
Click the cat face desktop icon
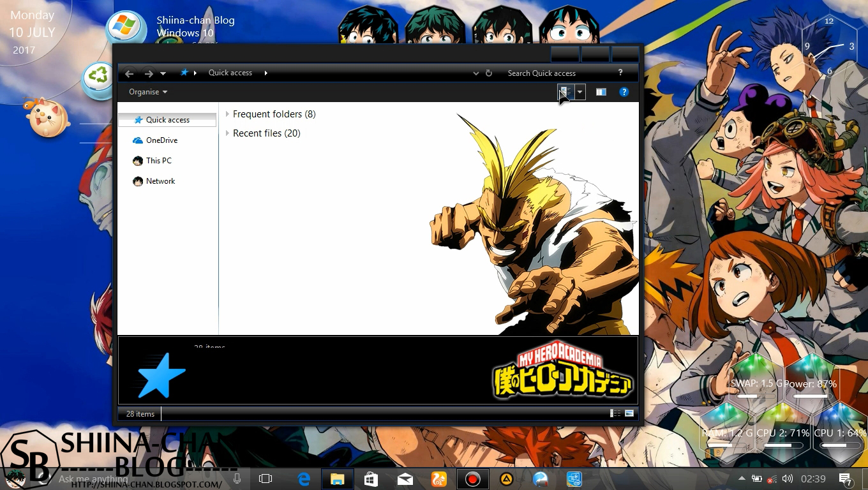tap(47, 118)
